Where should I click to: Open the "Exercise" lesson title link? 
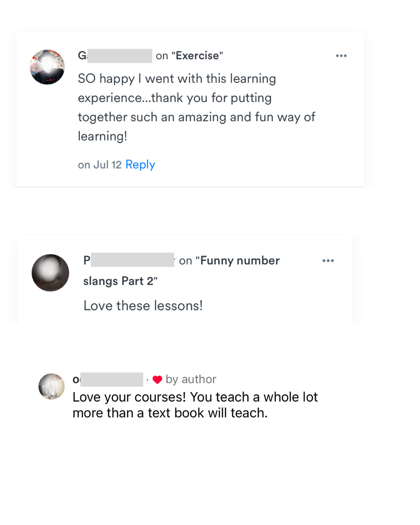click(197, 56)
